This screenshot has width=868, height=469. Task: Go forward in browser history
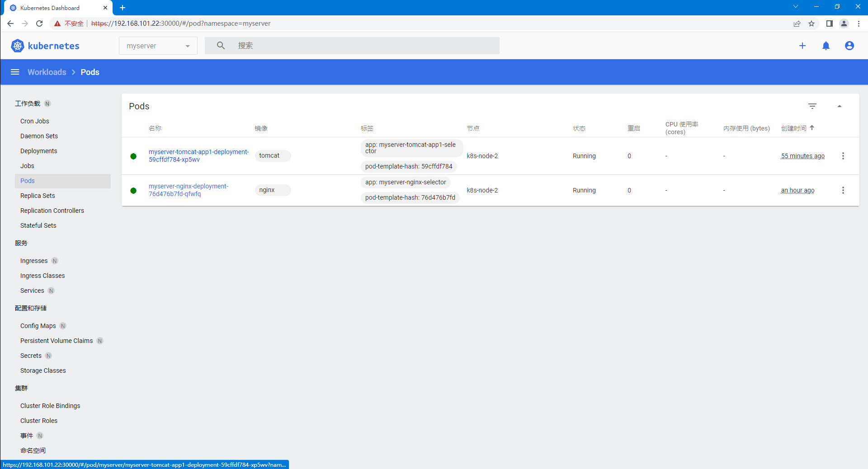pos(25,23)
